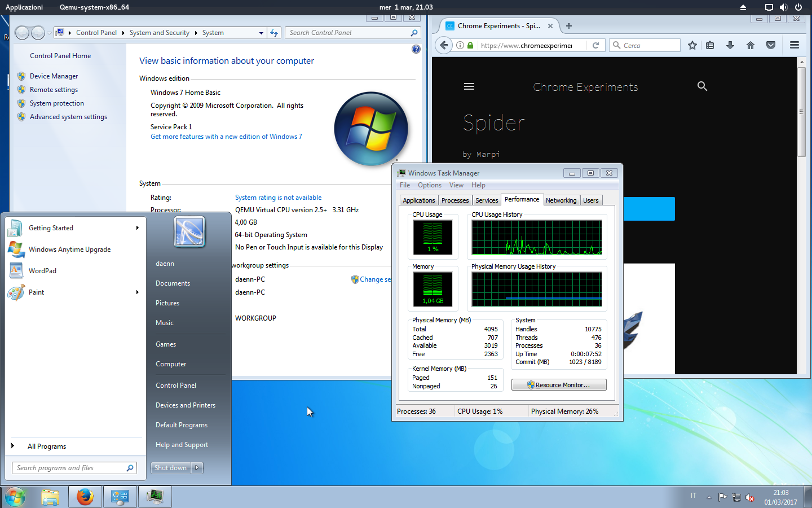Image resolution: width=812 pixels, height=508 pixels.
Task: Switch to the Users tab
Action: (591, 200)
